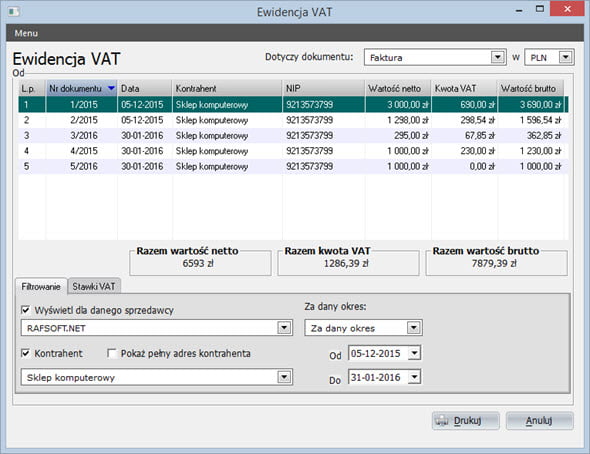Click VAT amount 230,00 zł cell
The width and height of the screenshot is (590, 454).
point(465,151)
